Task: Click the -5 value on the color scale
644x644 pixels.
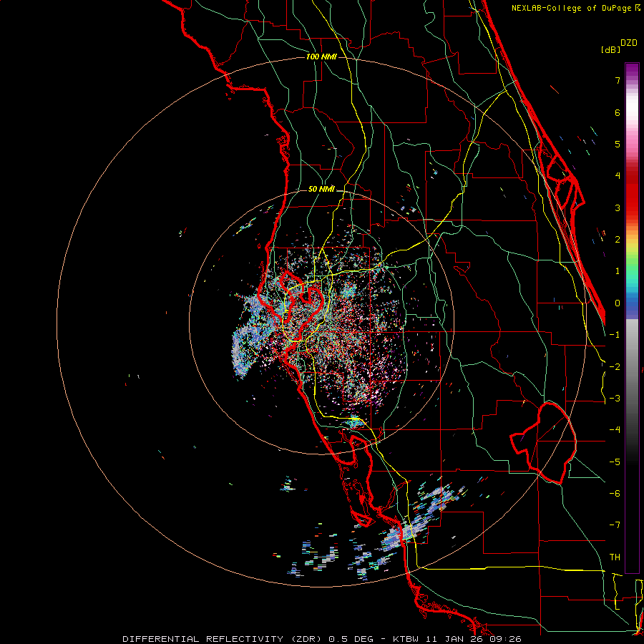Action: 615,462
